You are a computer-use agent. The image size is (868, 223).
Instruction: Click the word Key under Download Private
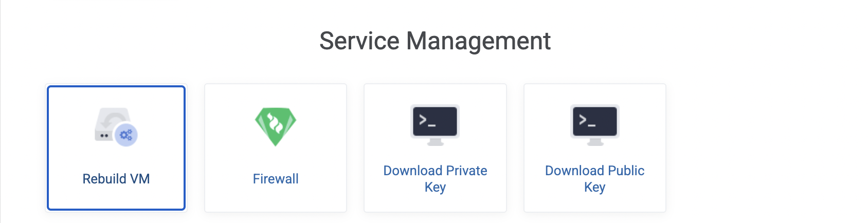tap(435, 187)
